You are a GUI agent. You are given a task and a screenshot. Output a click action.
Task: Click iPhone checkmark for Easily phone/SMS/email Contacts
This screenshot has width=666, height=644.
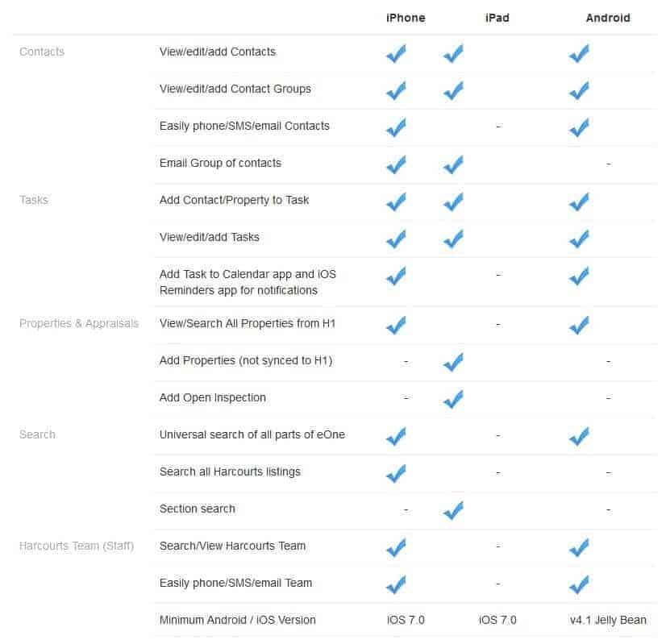396,127
